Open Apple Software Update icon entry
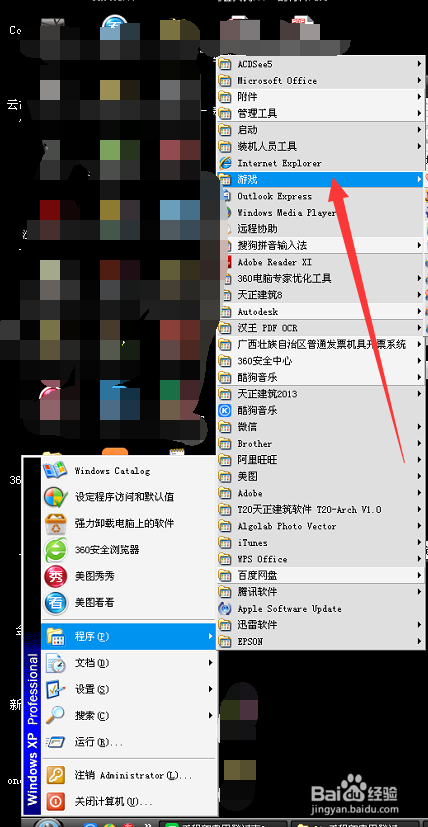 (225, 608)
